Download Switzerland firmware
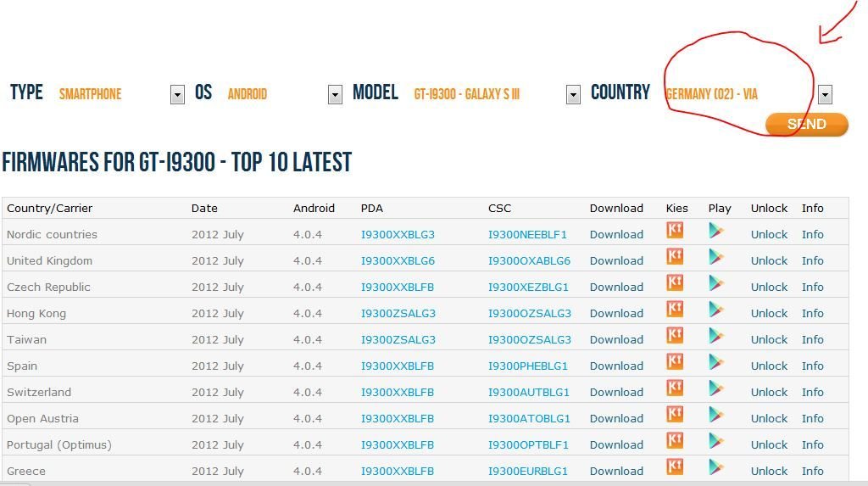868x486 pixels. pyautogui.click(x=616, y=393)
